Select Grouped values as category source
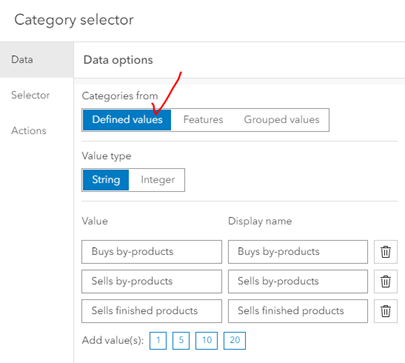The width and height of the screenshot is (405, 363). click(282, 120)
